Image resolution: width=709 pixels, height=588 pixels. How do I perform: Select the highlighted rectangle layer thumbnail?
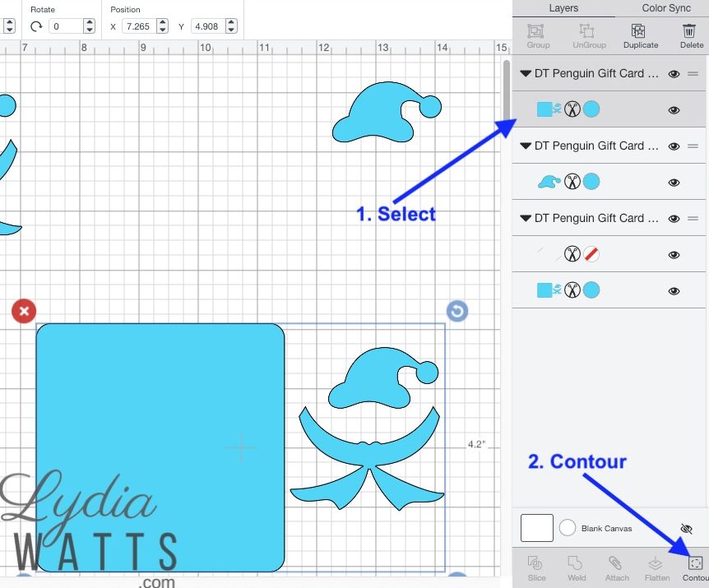tap(549, 109)
